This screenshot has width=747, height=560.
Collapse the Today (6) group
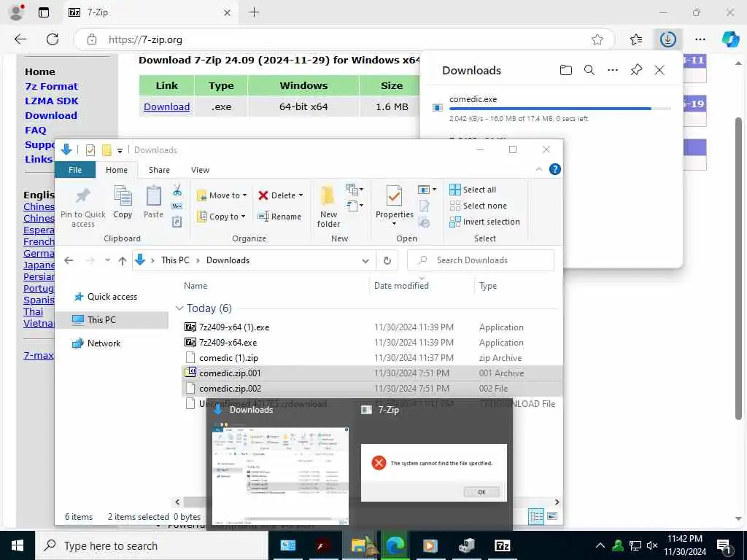[x=179, y=308]
